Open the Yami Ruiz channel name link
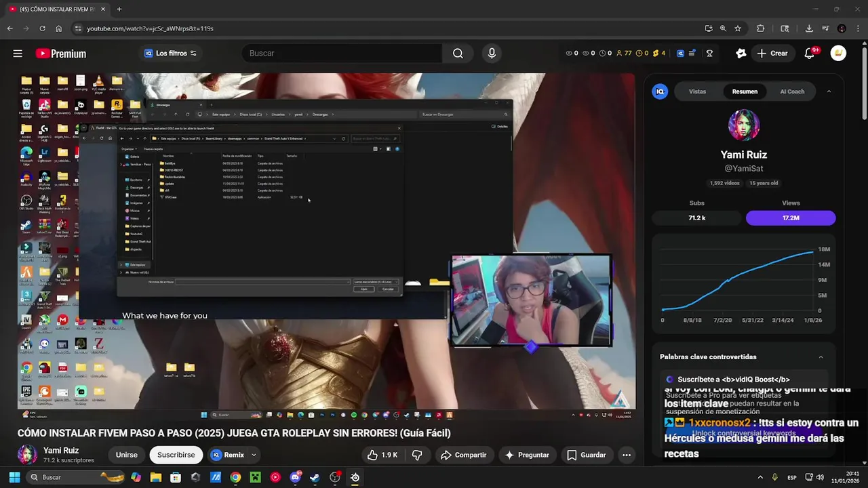The height and width of the screenshot is (488, 868). click(x=61, y=450)
